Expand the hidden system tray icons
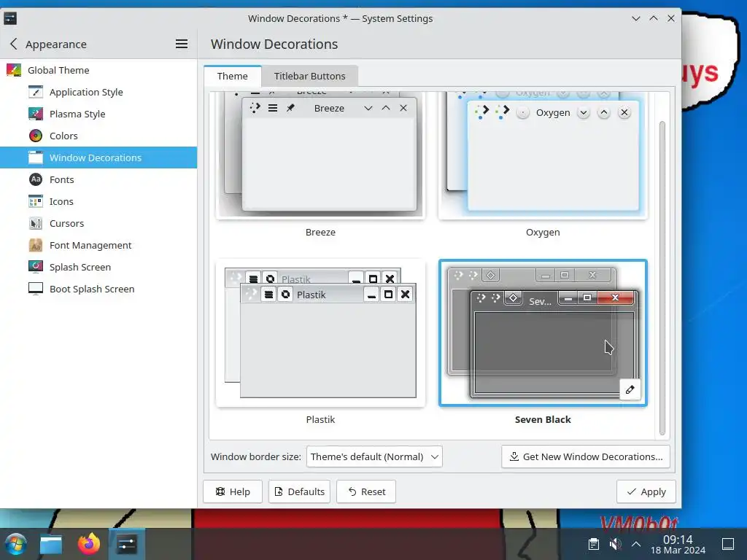 point(636,544)
